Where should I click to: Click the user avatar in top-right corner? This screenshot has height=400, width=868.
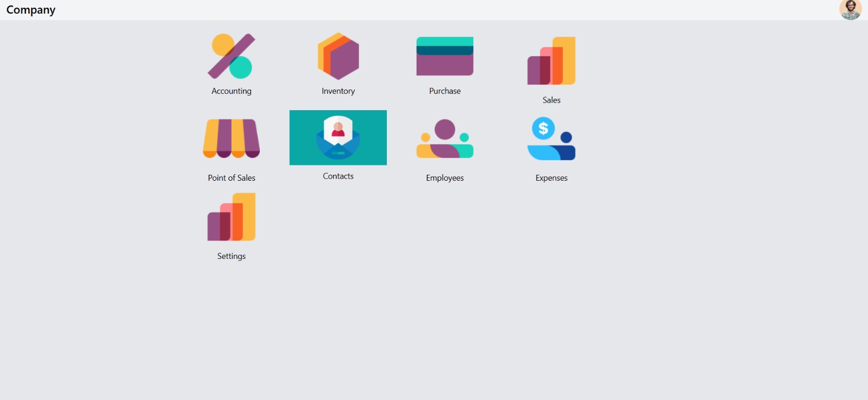850,10
